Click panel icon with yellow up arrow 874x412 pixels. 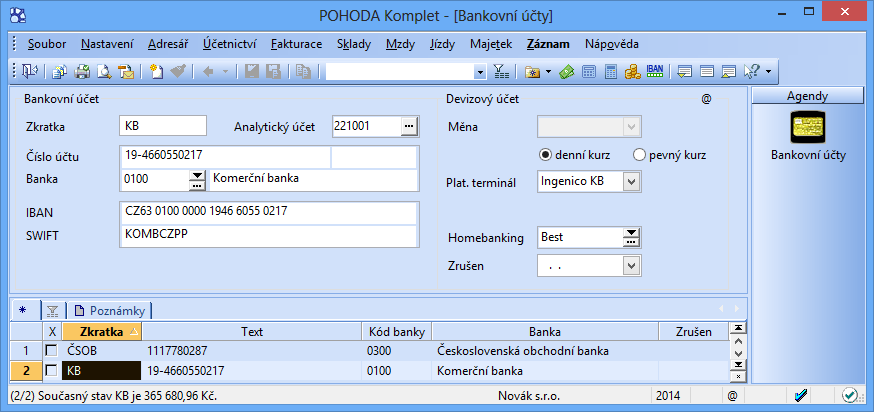729,71
